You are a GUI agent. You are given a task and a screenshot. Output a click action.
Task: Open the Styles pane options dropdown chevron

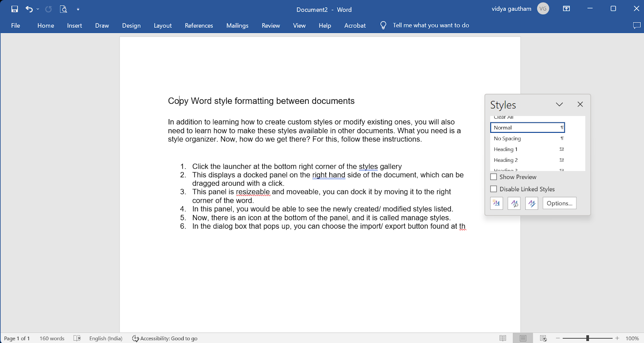(559, 104)
